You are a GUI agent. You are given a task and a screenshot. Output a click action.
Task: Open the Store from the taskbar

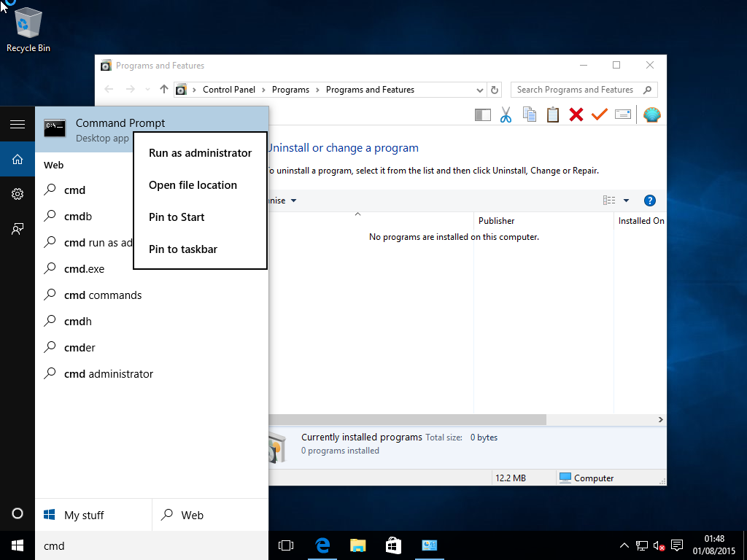(x=393, y=545)
